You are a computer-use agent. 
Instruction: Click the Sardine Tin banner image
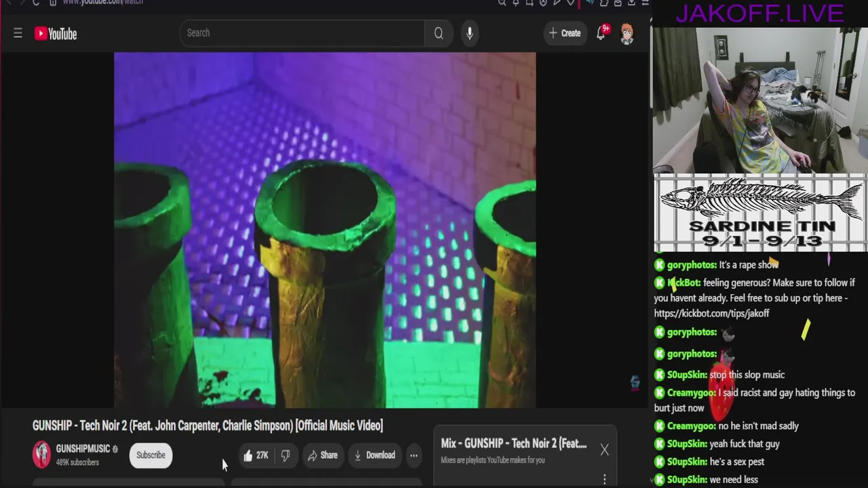[x=760, y=213]
